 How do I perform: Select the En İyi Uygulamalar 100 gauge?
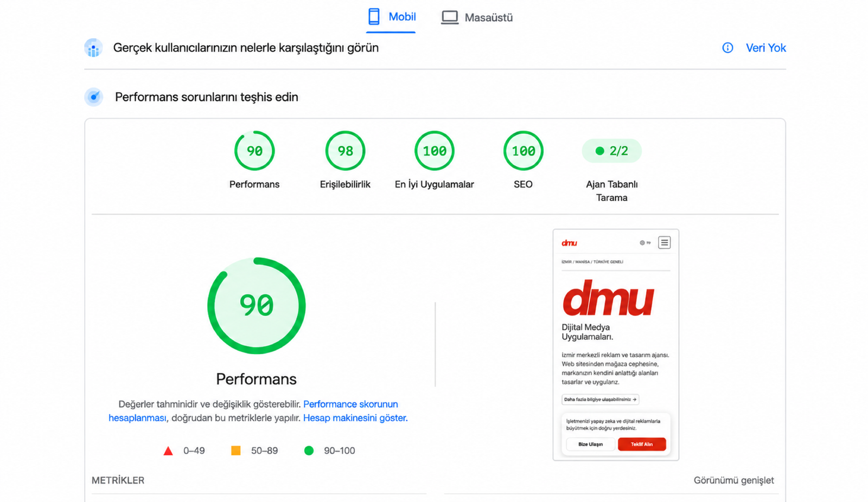(434, 151)
